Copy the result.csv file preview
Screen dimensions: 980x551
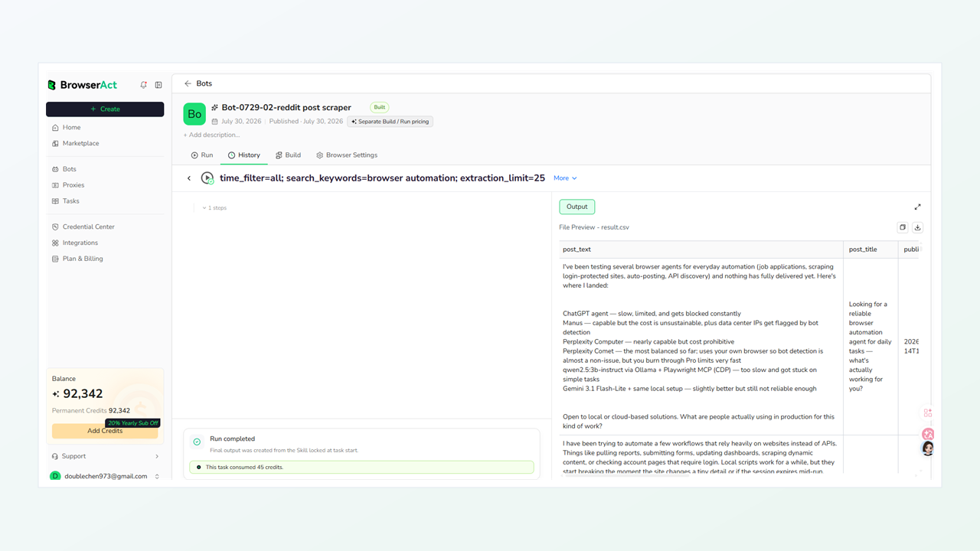(903, 227)
